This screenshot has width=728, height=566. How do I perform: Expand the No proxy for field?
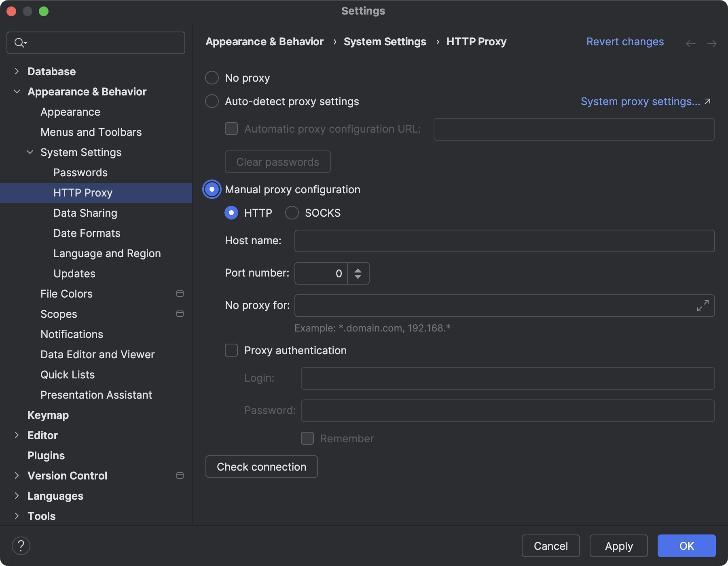pos(703,306)
